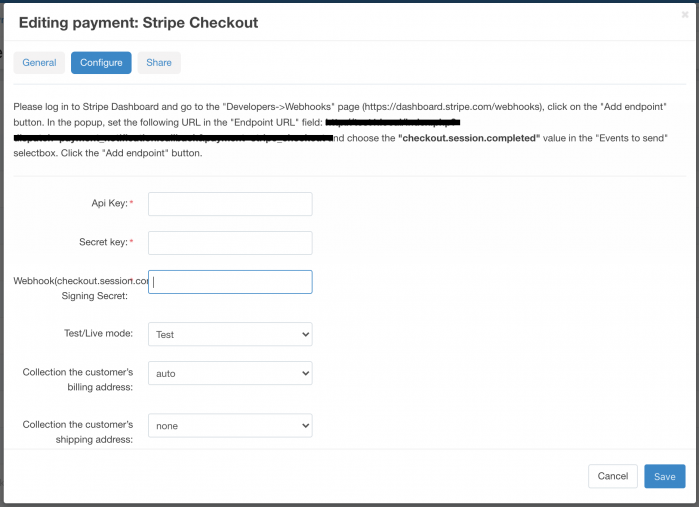The image size is (700, 507).
Task: Click into the Secret key field
Action: tap(230, 243)
